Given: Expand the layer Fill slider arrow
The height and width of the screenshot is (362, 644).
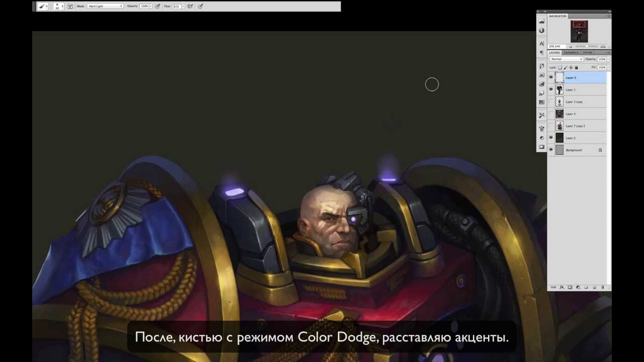Looking at the screenshot, I should click(608, 67).
